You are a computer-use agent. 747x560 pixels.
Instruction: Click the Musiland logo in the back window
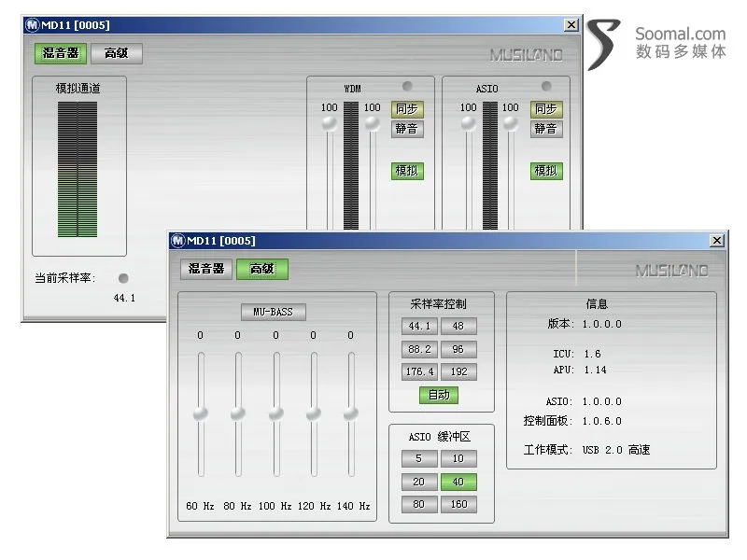527,55
